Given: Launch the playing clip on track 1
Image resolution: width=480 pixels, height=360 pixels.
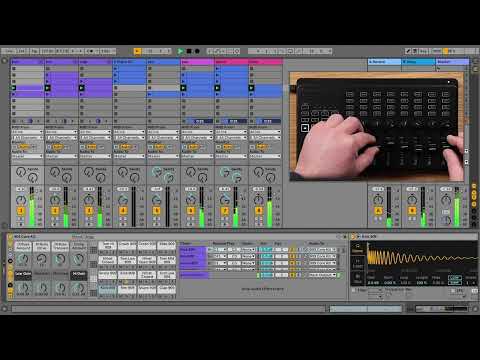Looking at the screenshot, I should [x=14, y=88].
